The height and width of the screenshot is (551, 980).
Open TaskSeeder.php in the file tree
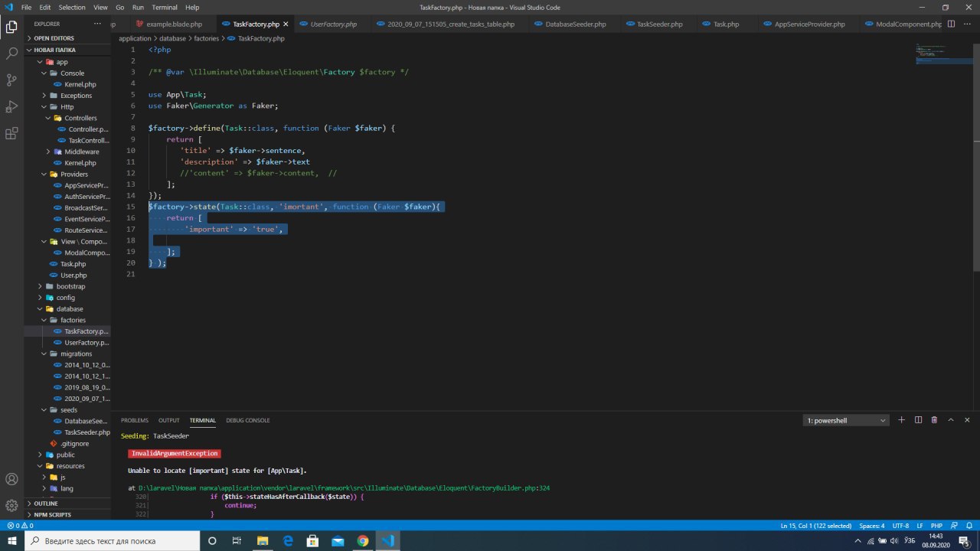click(x=87, y=432)
